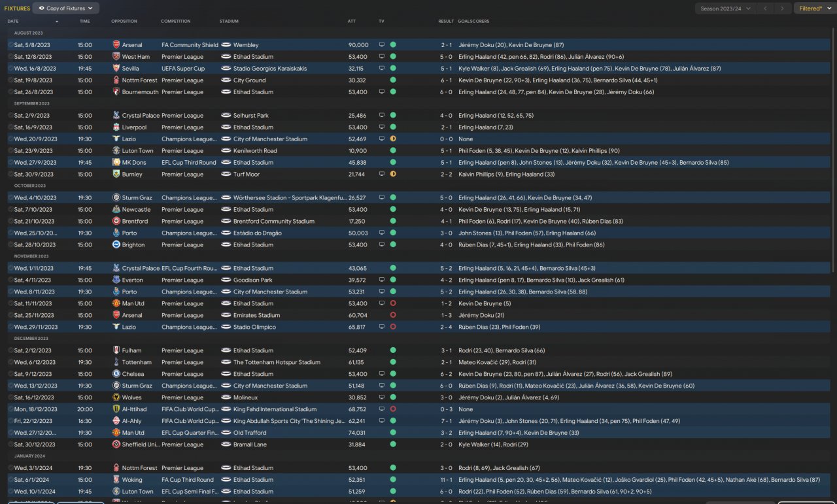This screenshot has height=504, width=837.
Task: Click the 90,000 attendance value
Action: click(358, 45)
